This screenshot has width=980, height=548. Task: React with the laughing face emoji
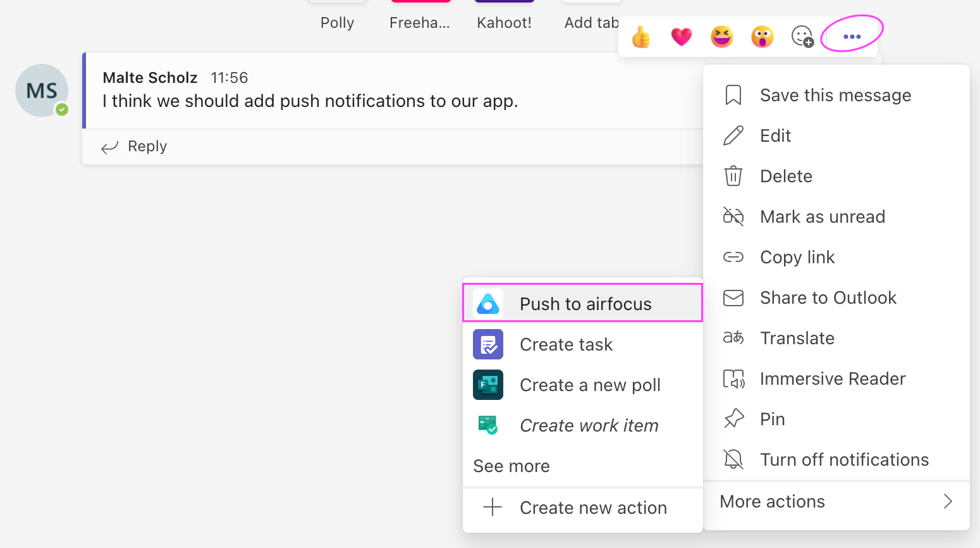(721, 37)
